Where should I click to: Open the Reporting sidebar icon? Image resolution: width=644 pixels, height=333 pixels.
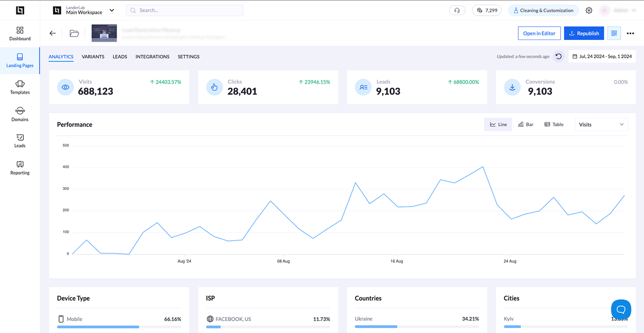pos(20,167)
